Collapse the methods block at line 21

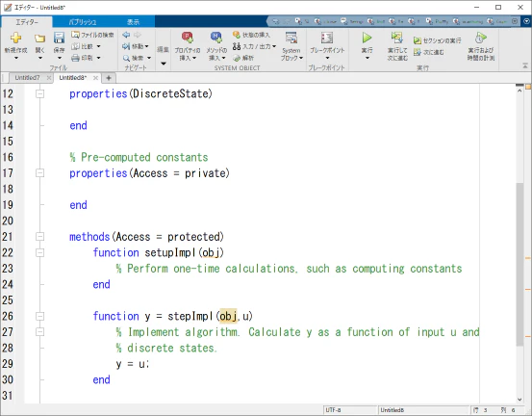[x=40, y=237]
